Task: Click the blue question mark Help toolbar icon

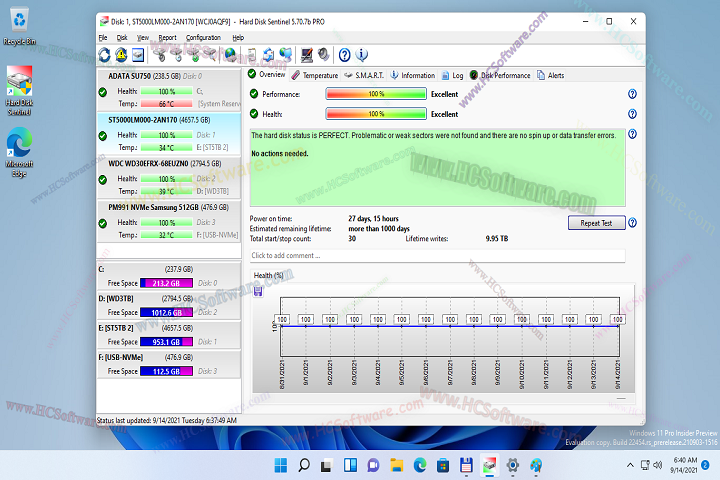Action: [x=344, y=55]
